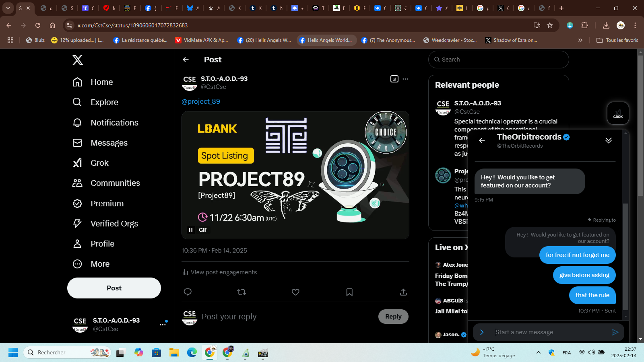
Task: Click the white Post button
Action: (114, 288)
